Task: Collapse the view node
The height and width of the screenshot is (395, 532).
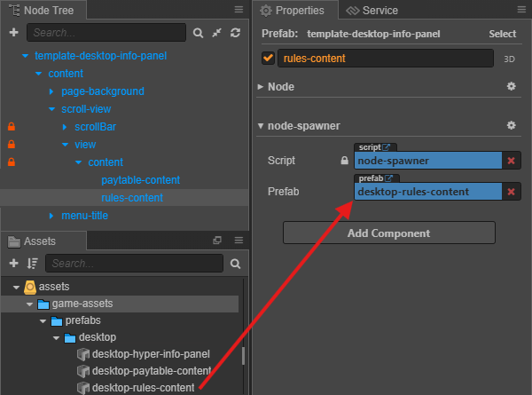Action: pyautogui.click(x=65, y=145)
